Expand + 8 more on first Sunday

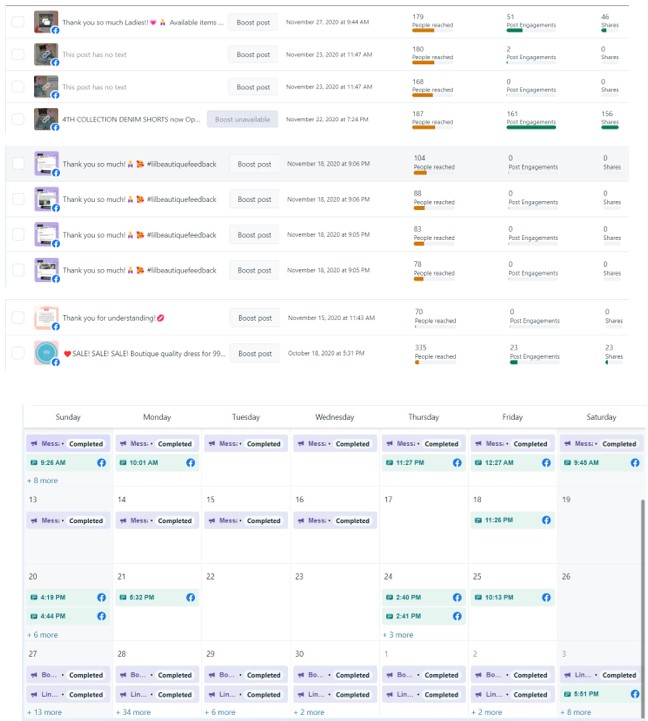(43, 481)
